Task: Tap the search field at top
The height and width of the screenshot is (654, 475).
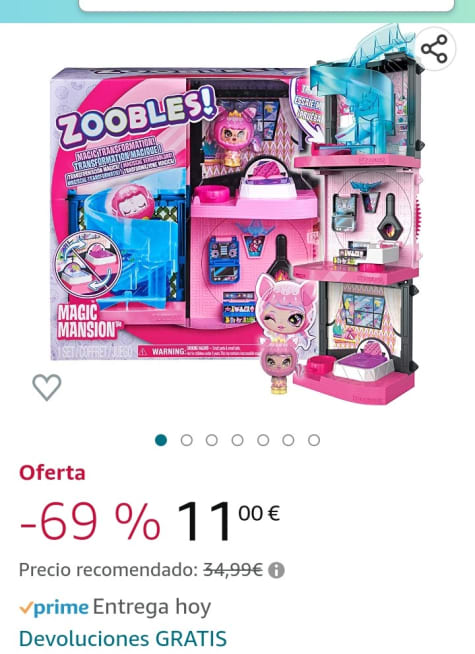Action: coord(266,5)
